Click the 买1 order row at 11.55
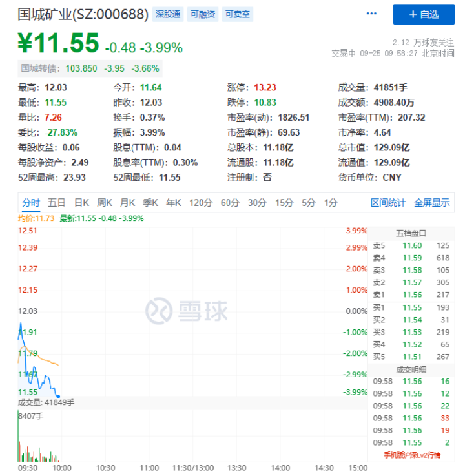The height and width of the screenshot is (476, 465). [x=411, y=307]
